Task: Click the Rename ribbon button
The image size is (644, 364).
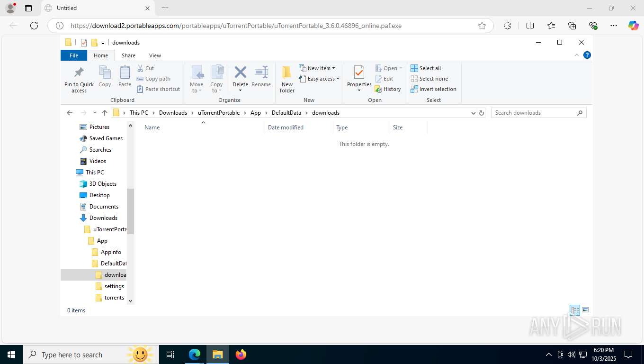Action: 261,77
